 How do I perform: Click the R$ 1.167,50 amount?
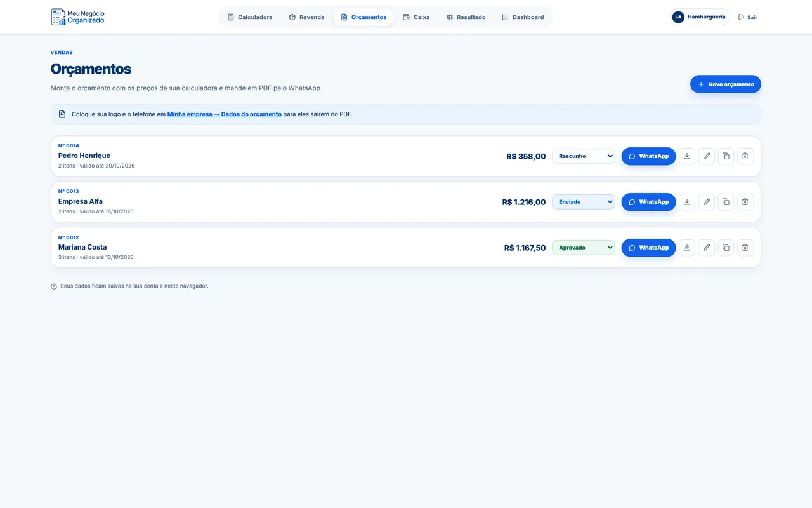(x=525, y=248)
